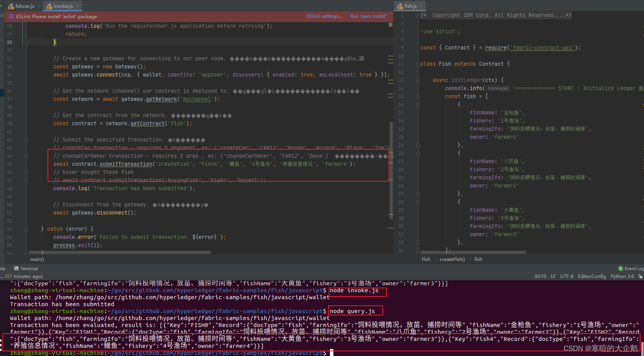Click the createFish() breadcrumb

pos(452,259)
